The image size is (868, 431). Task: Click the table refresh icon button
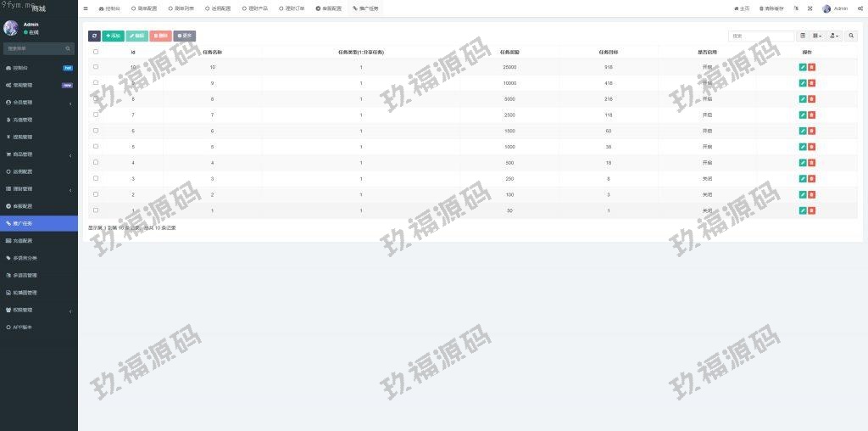pyautogui.click(x=94, y=36)
